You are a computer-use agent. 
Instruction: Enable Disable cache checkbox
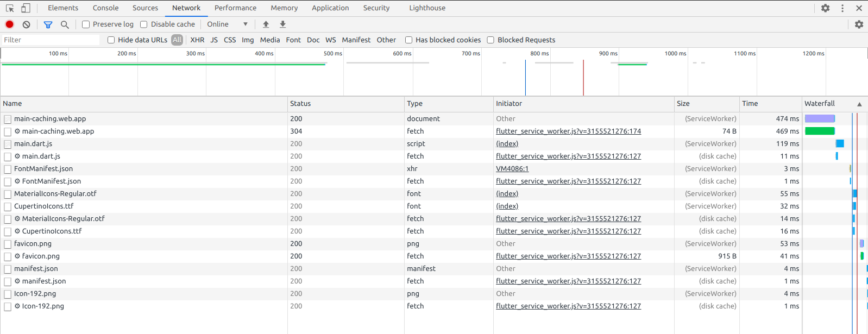pyautogui.click(x=144, y=24)
